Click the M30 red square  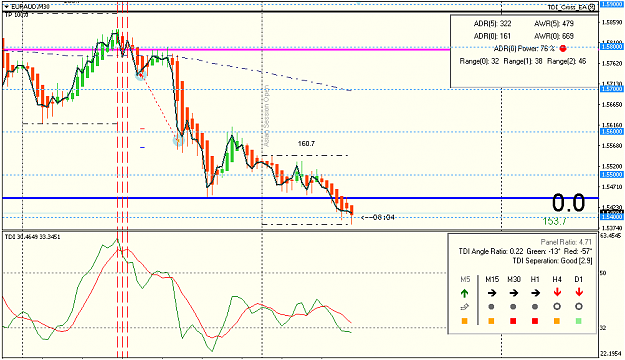tap(513, 321)
